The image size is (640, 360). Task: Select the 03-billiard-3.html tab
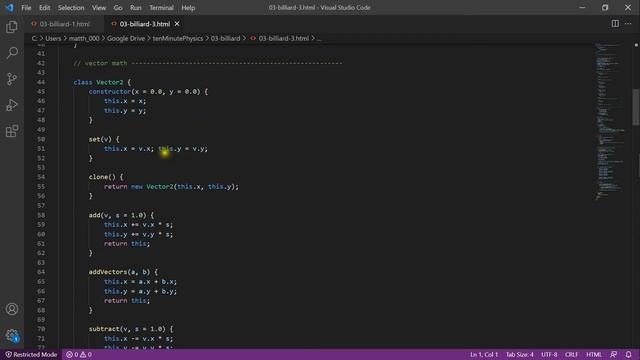pyautogui.click(x=144, y=24)
